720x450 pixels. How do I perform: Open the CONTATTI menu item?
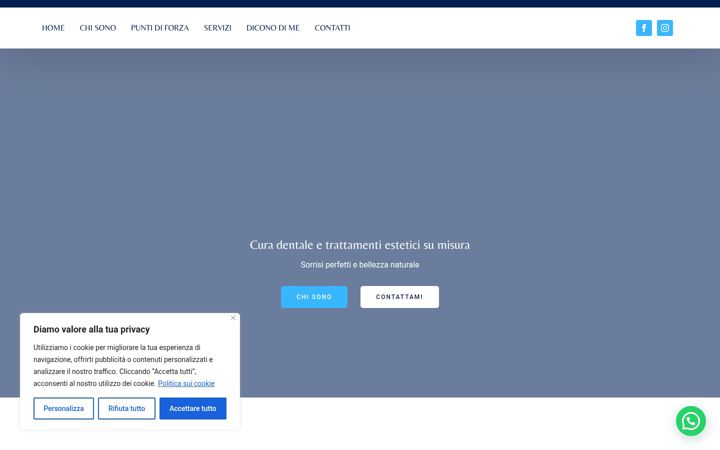point(332,28)
